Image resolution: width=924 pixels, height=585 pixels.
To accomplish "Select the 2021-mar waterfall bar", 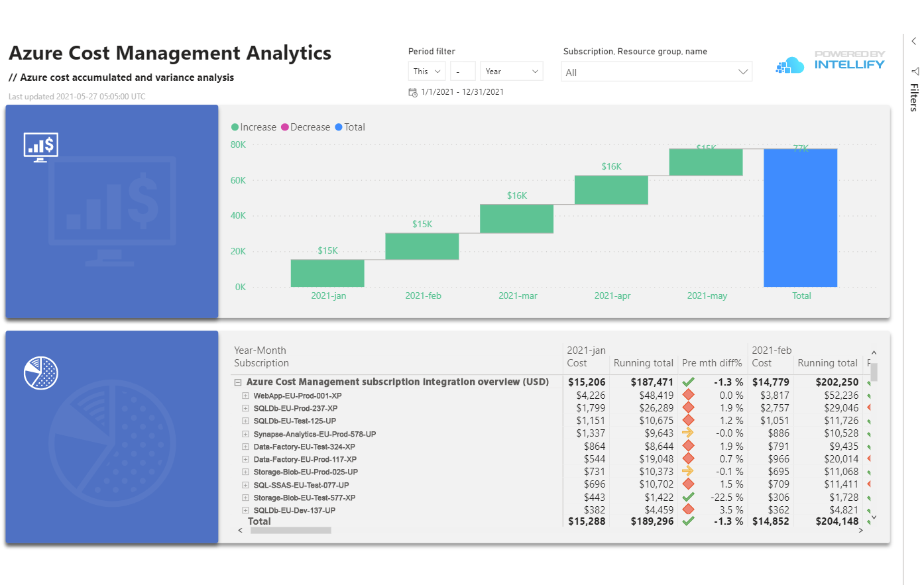I will tap(516, 219).
